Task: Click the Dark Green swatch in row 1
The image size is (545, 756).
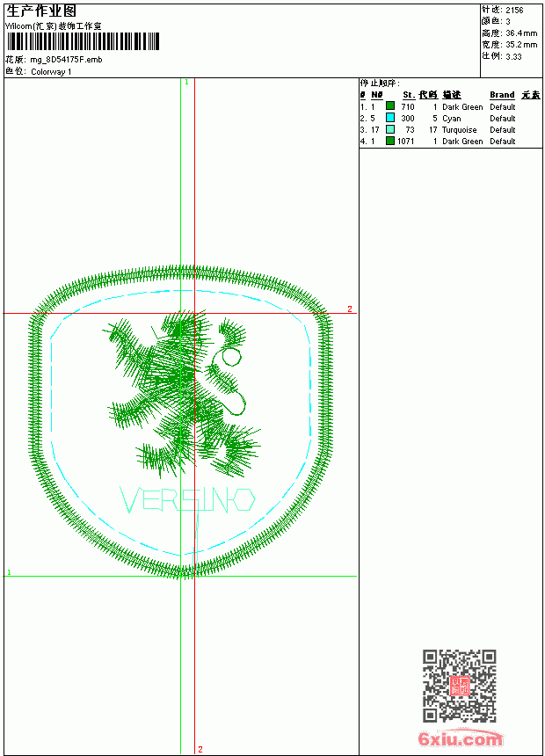Action: [x=390, y=106]
